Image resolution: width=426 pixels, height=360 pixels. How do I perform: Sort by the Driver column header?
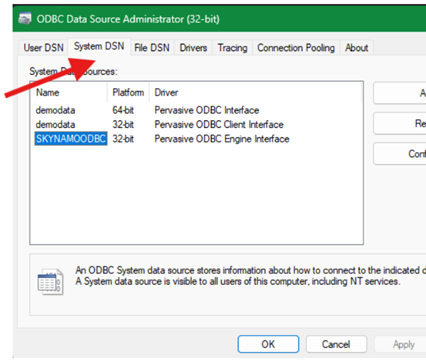pos(256,92)
